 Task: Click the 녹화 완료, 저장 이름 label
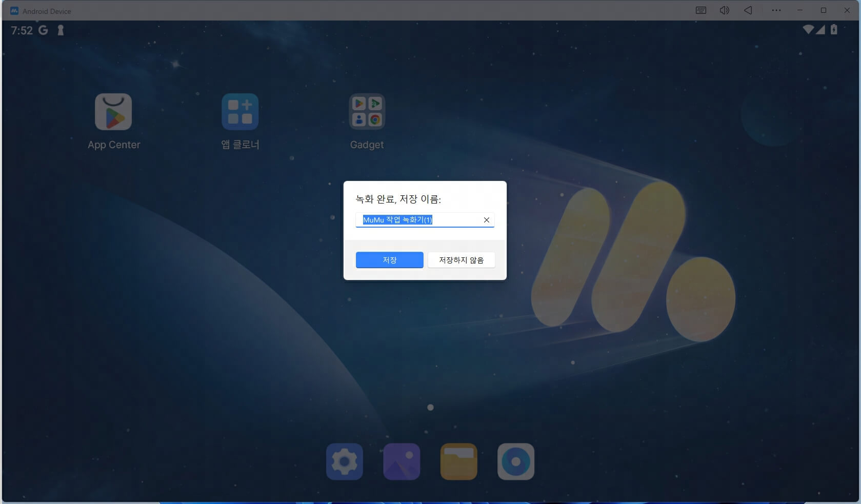click(x=398, y=199)
